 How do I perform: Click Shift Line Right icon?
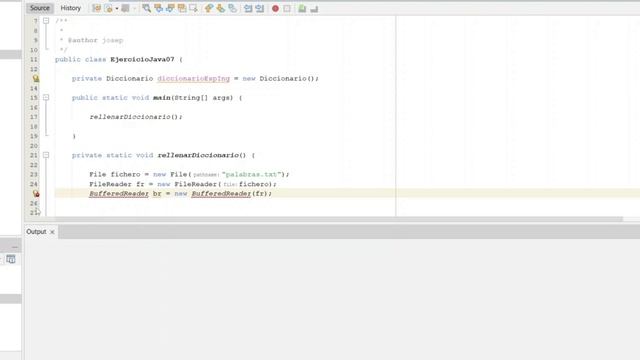pyautogui.click(x=260, y=8)
